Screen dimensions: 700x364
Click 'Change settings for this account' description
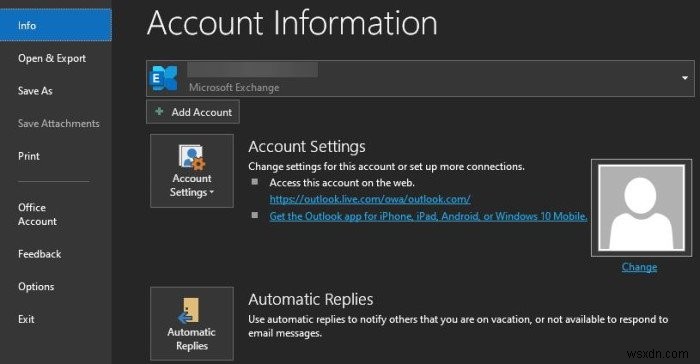(x=386, y=166)
